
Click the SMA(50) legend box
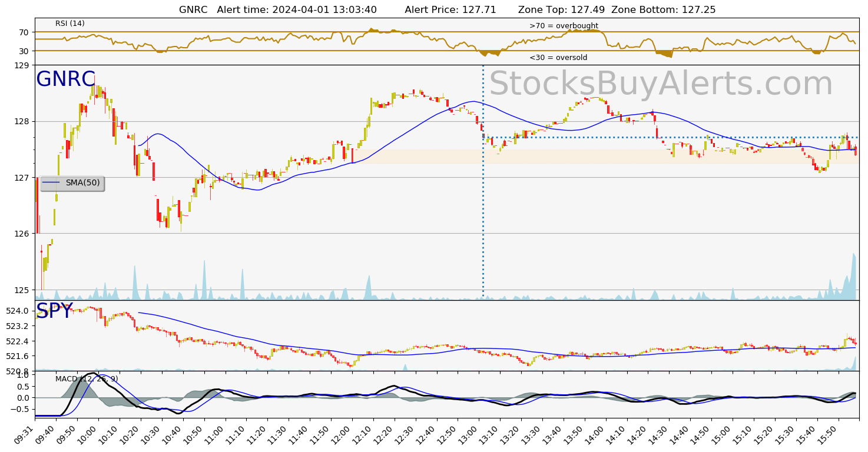tap(72, 183)
